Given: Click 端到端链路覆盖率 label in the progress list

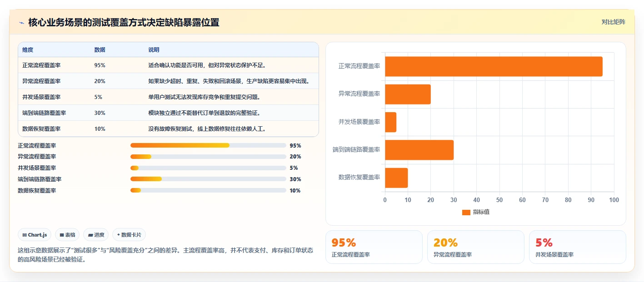Looking at the screenshot, I should coord(40,179).
